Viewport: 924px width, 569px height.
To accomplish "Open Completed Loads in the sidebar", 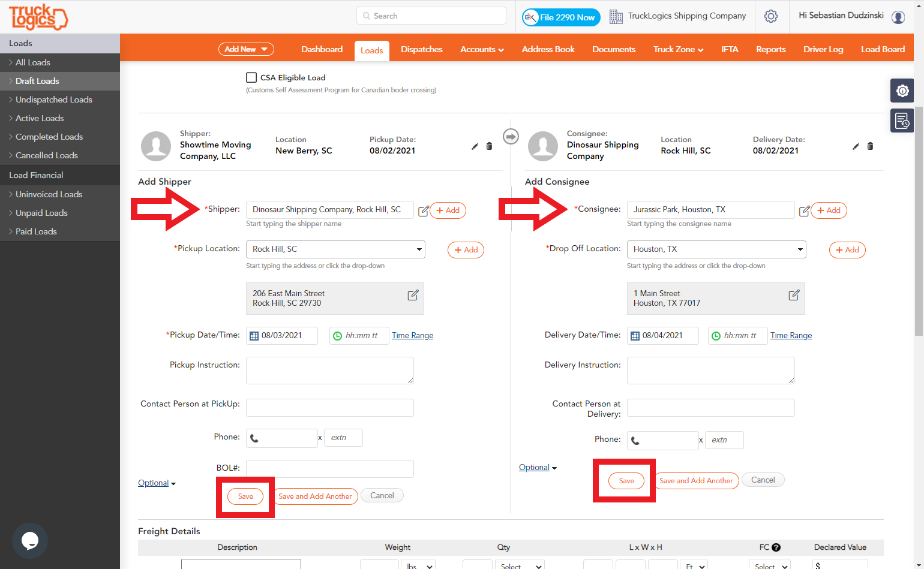I will (x=60, y=137).
